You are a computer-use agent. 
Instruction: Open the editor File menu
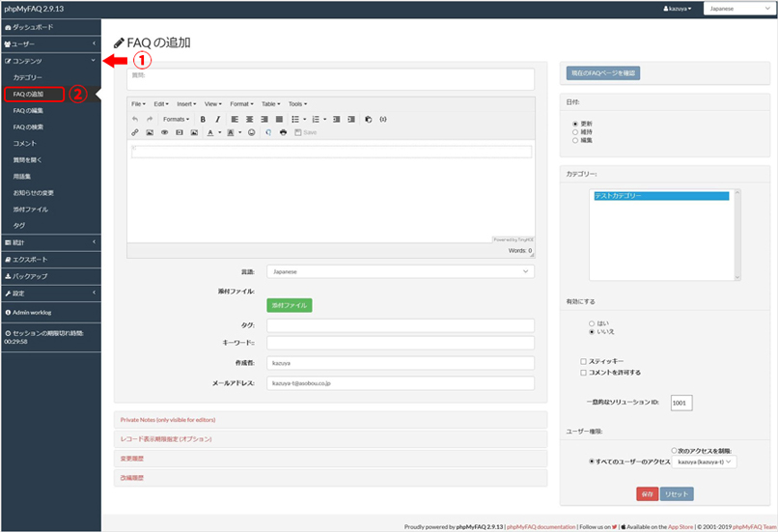click(x=138, y=104)
